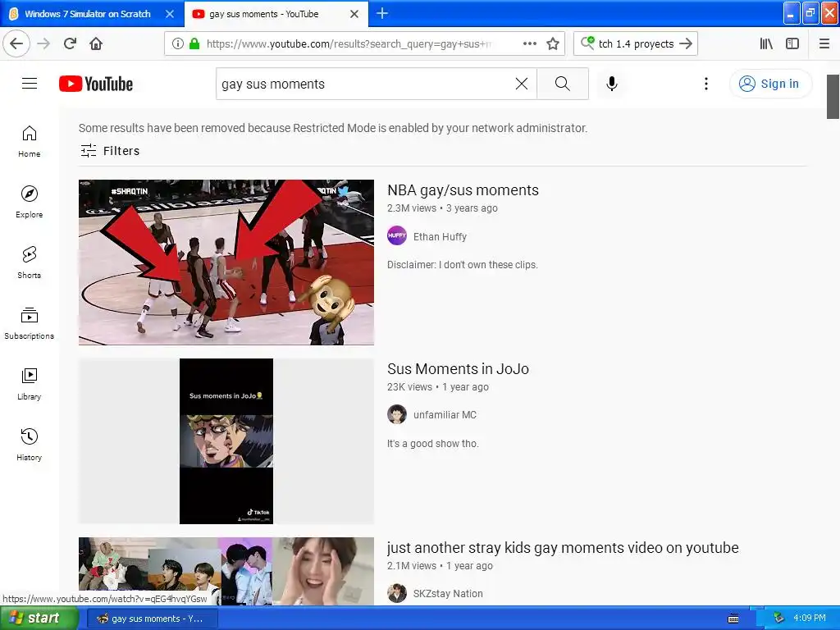This screenshot has height=630, width=840.
Task: Click the on-screen keyboard tray icon
Action: pyautogui.click(x=733, y=619)
